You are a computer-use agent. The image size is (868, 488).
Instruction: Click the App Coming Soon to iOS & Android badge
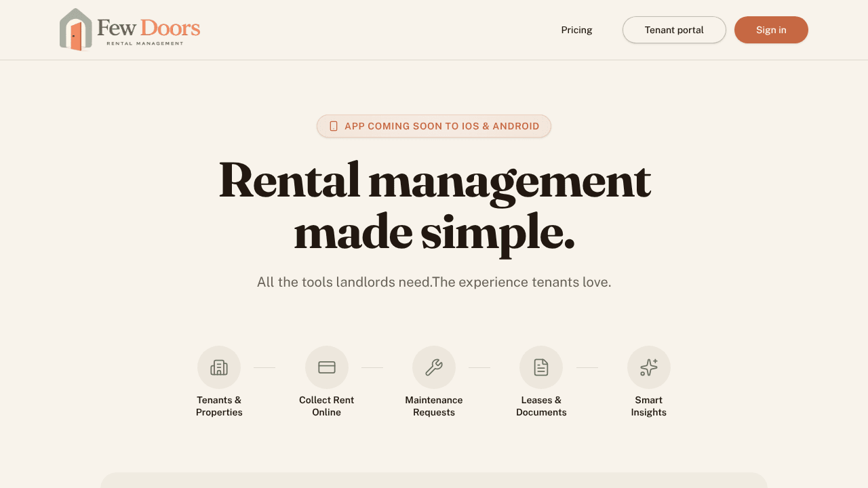(434, 126)
